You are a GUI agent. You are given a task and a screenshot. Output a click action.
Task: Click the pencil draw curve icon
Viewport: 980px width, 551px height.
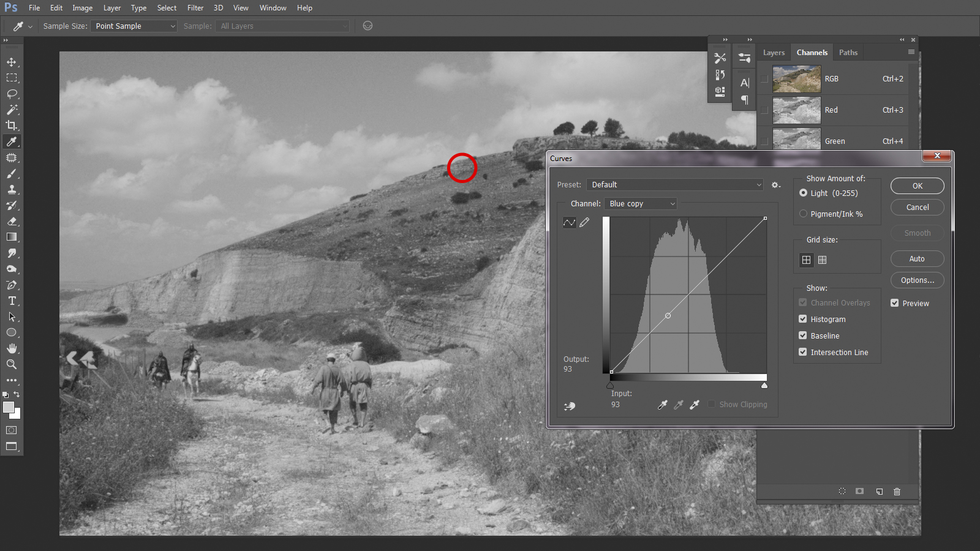[x=584, y=222]
